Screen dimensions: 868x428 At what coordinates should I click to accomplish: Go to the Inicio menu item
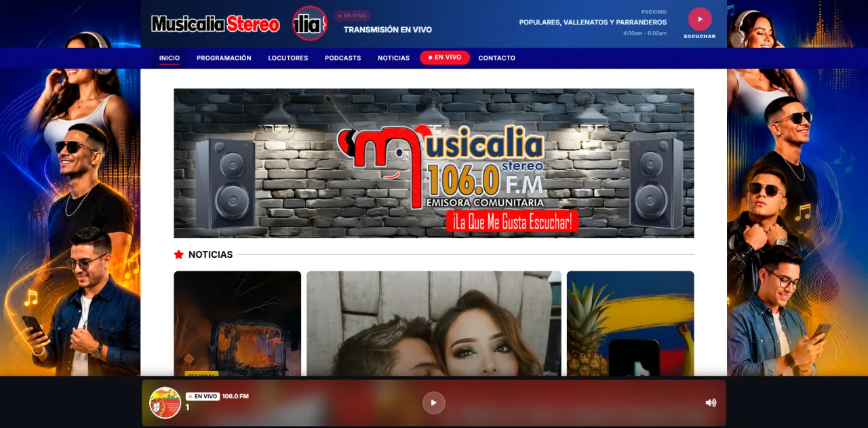pyautogui.click(x=170, y=58)
